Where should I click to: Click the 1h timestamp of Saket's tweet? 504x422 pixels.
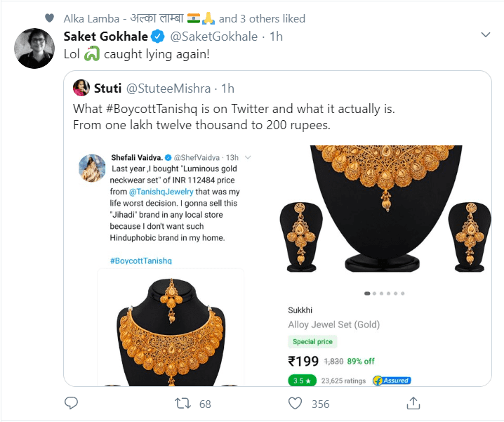[x=276, y=37]
